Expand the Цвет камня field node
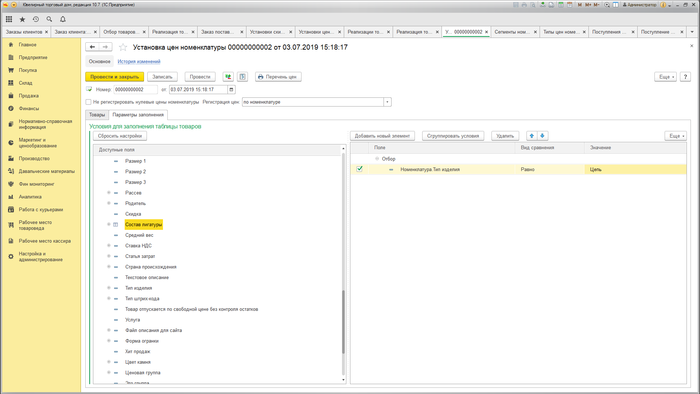 [108, 362]
